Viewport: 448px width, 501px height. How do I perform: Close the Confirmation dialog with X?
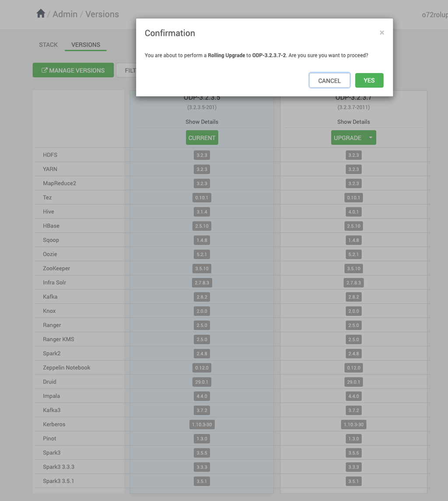[x=382, y=32]
